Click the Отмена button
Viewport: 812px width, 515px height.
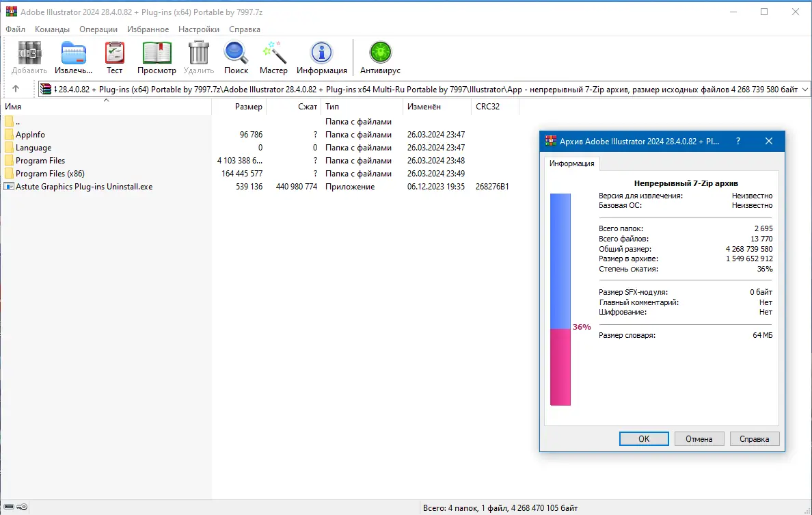699,439
